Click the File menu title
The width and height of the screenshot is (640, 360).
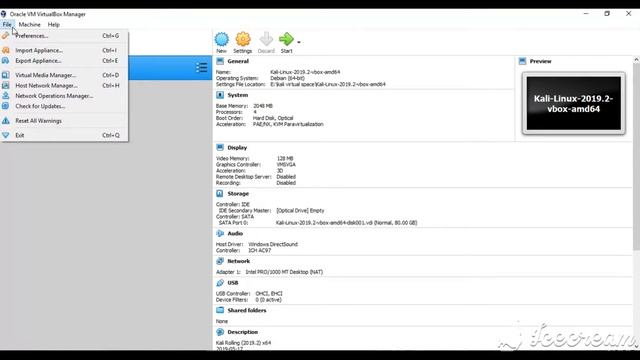(x=7, y=24)
